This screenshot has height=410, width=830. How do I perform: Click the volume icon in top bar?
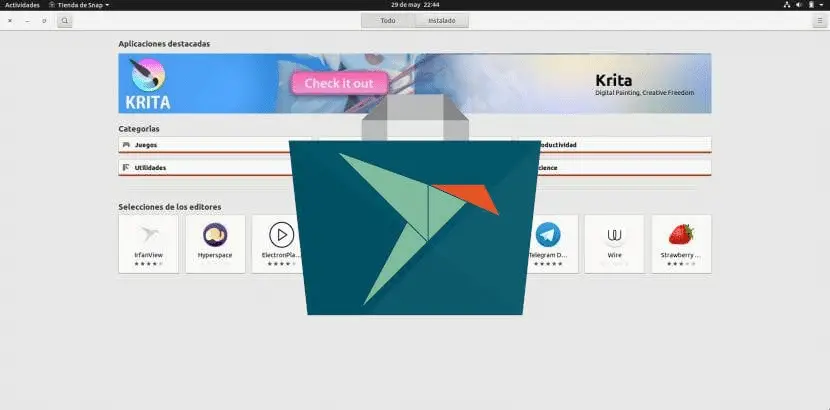click(x=800, y=5)
